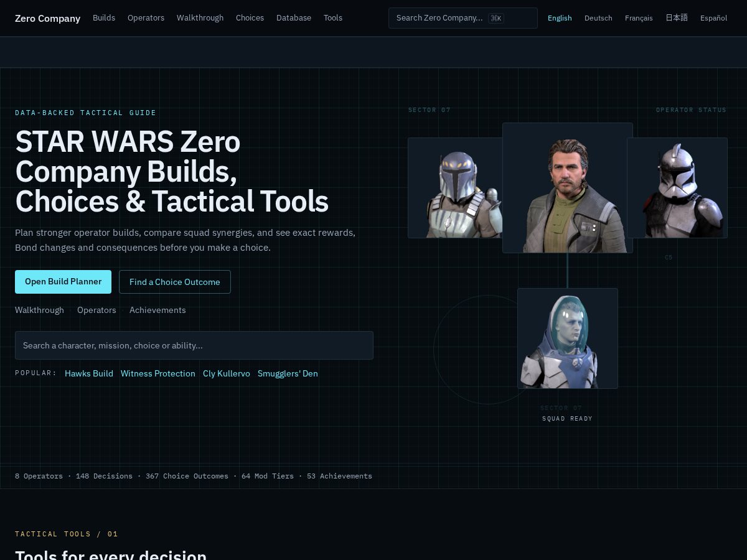Click the ⌘K shortcut badge
Screen dimensions: 747x560
(x=496, y=18)
